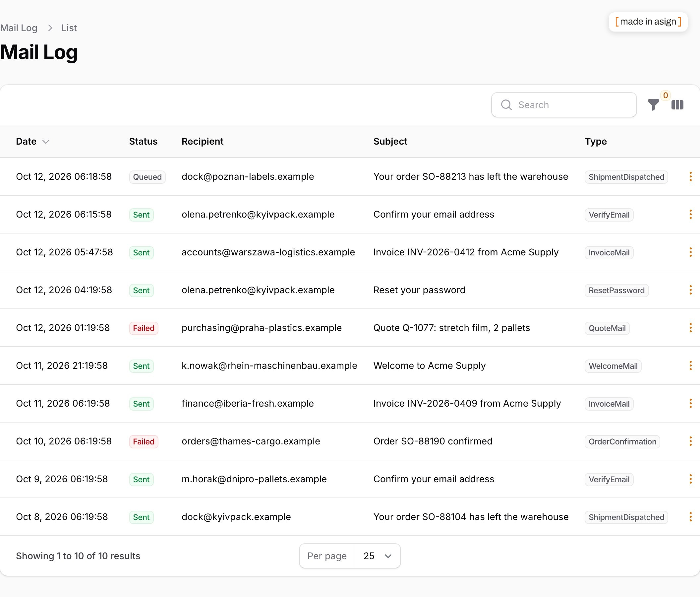Click recipient m.horak@dnipro-pallets.example

pos(254,479)
